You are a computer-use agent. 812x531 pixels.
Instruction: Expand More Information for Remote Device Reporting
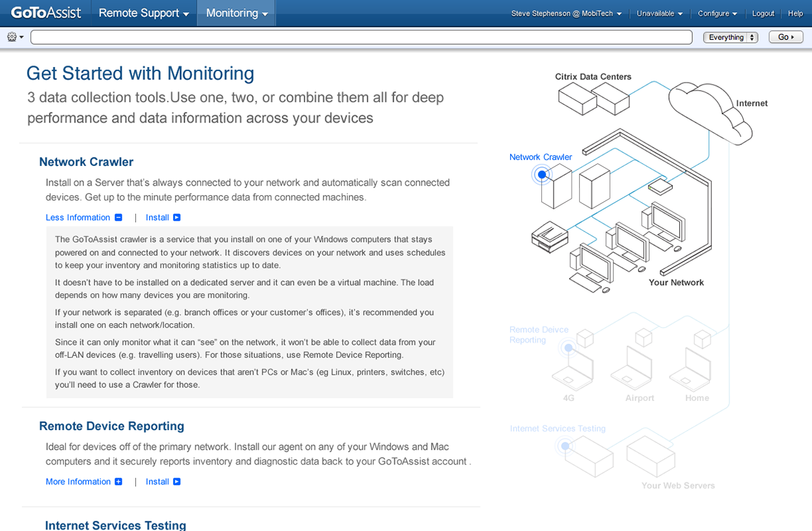pos(78,482)
